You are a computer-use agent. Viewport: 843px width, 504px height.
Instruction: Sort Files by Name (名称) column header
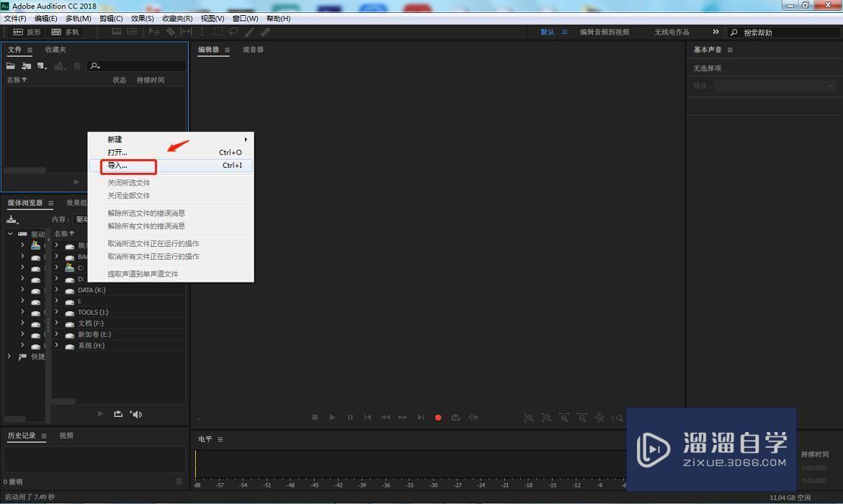(x=17, y=79)
